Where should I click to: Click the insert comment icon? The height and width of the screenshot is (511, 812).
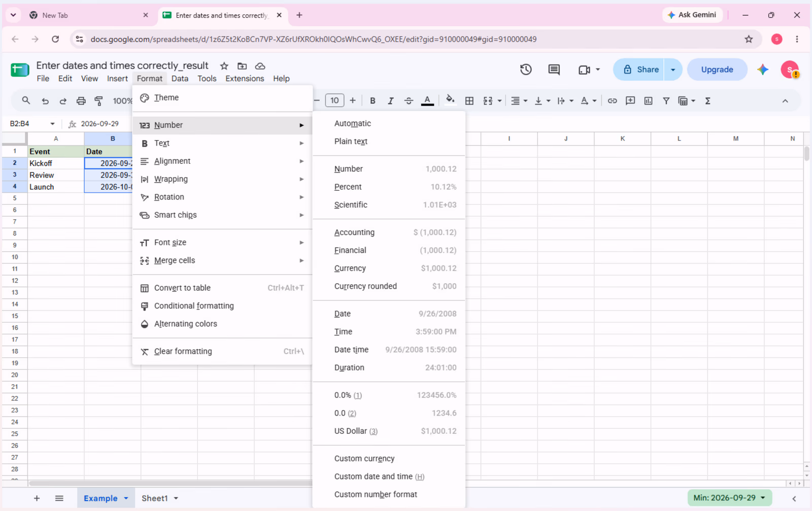tap(630, 101)
